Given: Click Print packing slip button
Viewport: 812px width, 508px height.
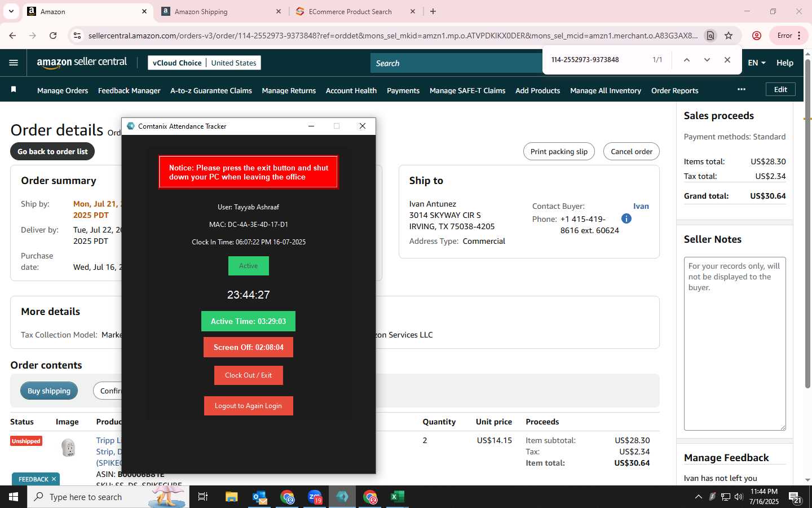Looking at the screenshot, I should pos(559,151).
